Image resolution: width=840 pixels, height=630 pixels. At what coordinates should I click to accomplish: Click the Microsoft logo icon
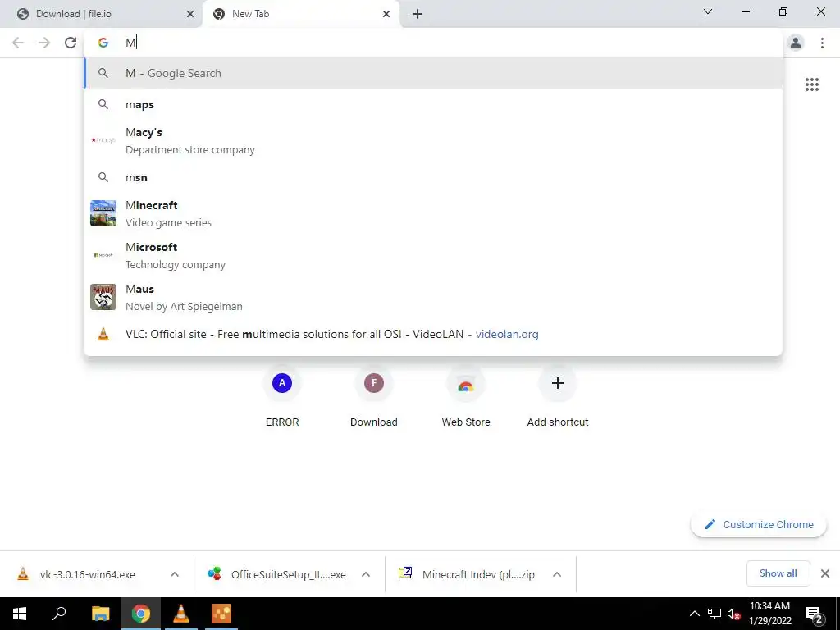[103, 255]
